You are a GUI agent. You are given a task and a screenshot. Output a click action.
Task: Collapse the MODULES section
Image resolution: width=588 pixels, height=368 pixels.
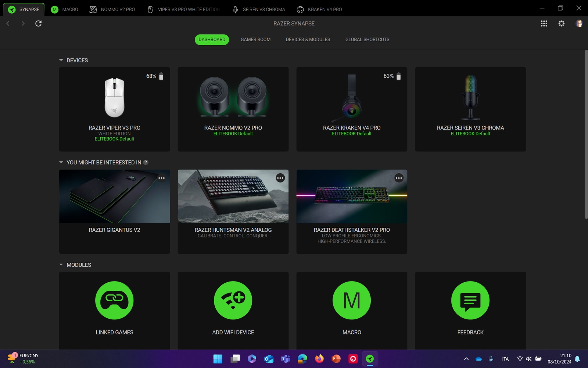click(61, 265)
